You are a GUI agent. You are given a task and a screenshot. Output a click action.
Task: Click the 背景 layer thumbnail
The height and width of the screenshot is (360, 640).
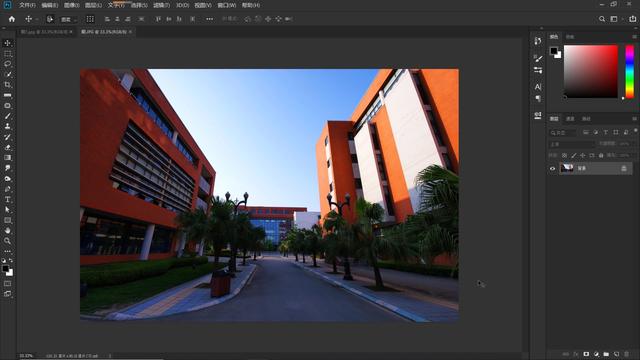tap(567, 168)
